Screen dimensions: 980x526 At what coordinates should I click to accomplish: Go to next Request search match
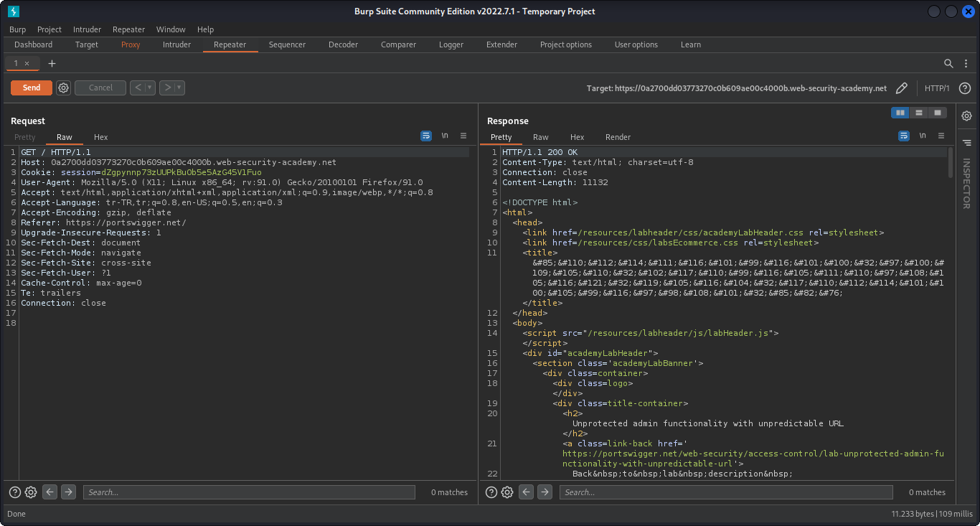pyautogui.click(x=68, y=492)
